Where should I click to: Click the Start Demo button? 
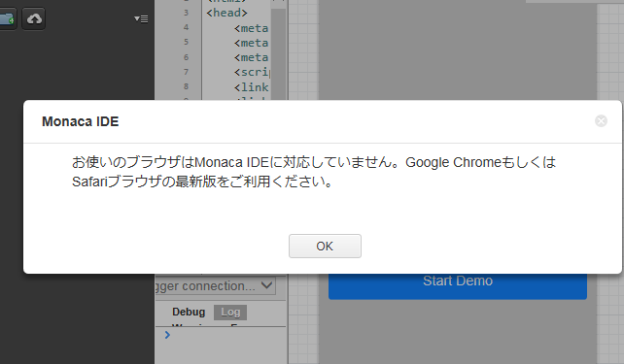(x=457, y=285)
